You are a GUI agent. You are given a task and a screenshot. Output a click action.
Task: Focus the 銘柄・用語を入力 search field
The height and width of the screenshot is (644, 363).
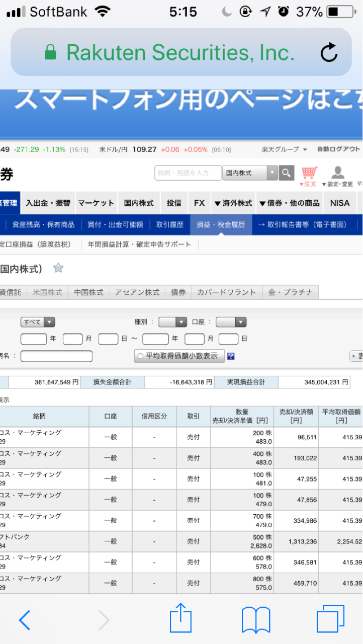pos(188,173)
